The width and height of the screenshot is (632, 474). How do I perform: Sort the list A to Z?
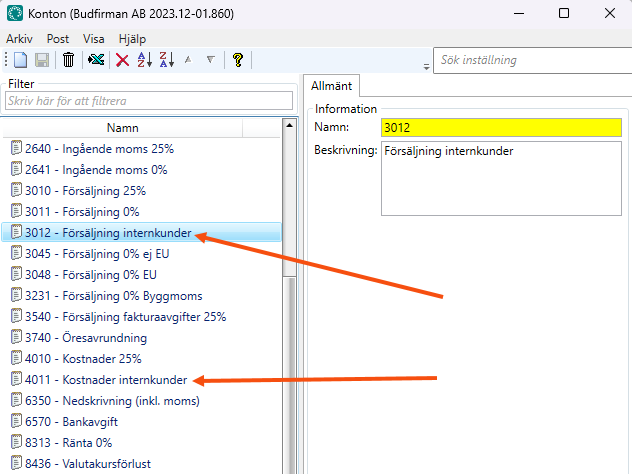pos(144,60)
